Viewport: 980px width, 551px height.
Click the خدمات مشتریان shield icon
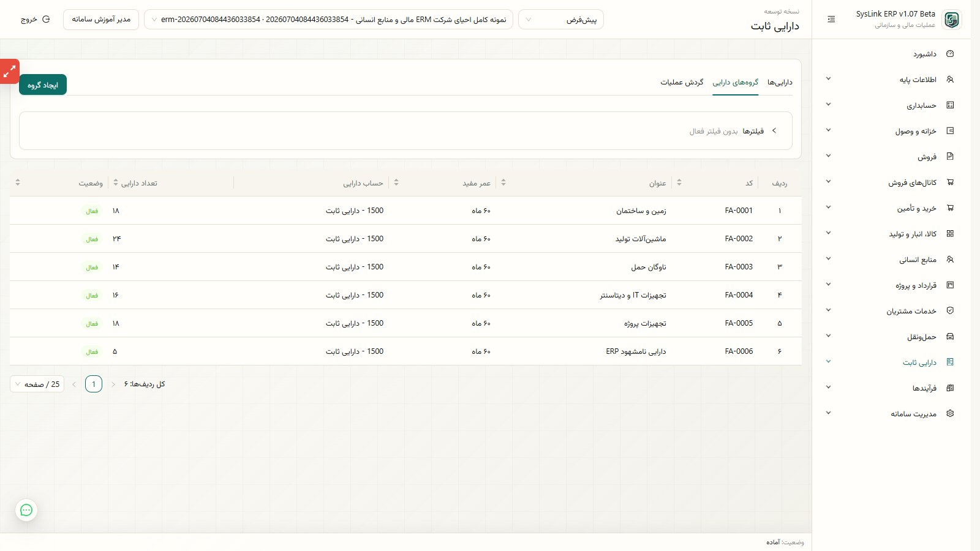[x=950, y=311]
